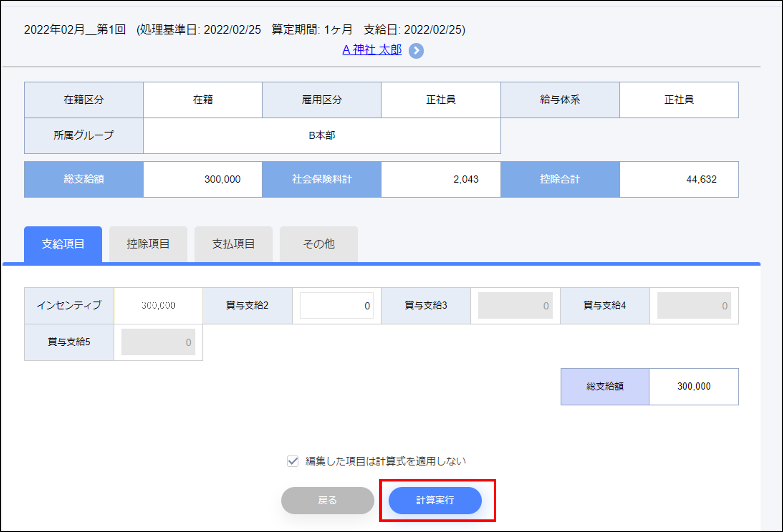Open the その他 tab

click(x=319, y=244)
